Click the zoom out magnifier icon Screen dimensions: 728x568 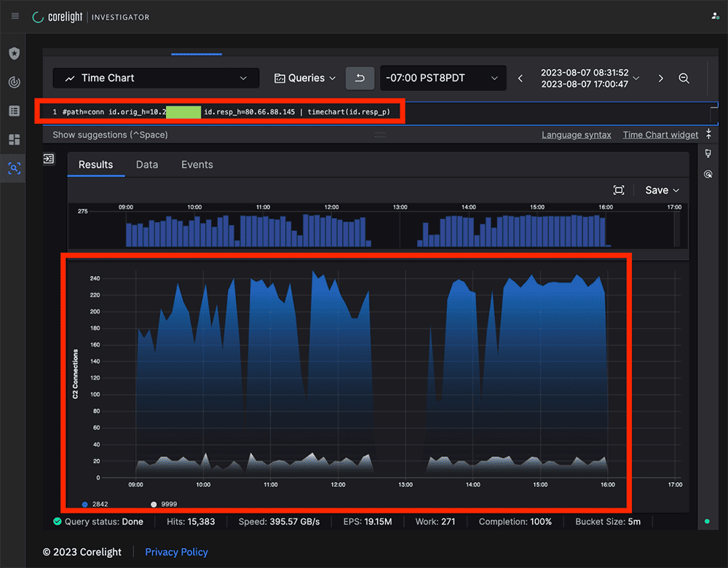pyautogui.click(x=684, y=78)
